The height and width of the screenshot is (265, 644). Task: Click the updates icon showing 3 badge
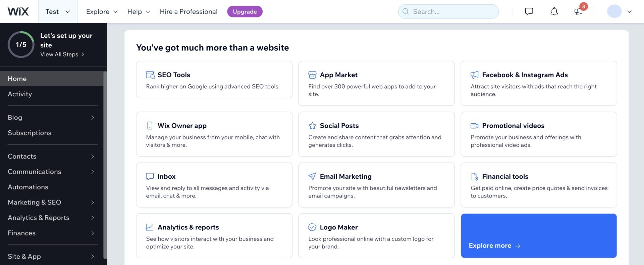(x=578, y=11)
